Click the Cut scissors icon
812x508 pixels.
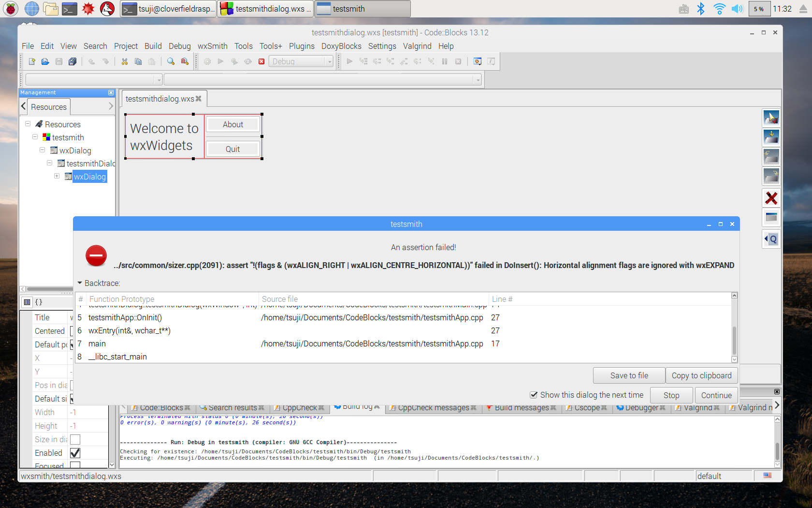pos(125,61)
